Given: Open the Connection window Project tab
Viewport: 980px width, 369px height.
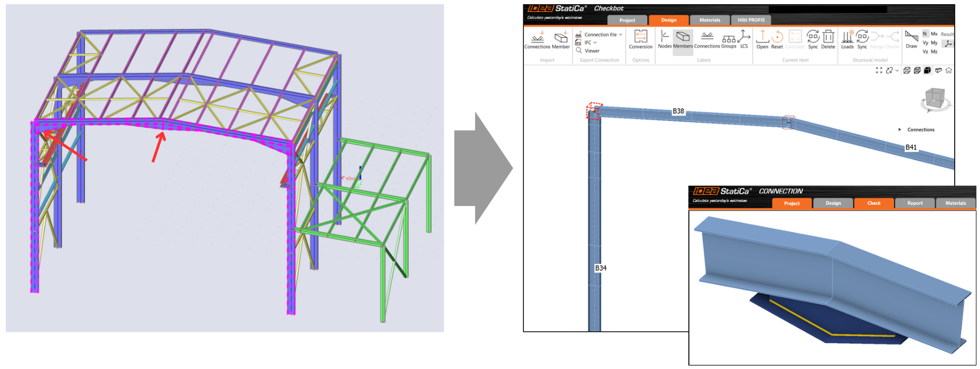Looking at the screenshot, I should [792, 203].
